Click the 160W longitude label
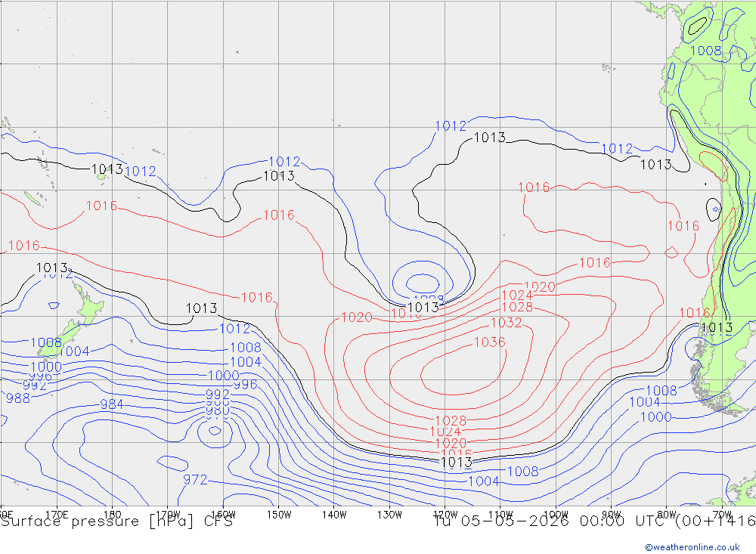Image resolution: width=756 pixels, height=554 pixels. pos(223,515)
